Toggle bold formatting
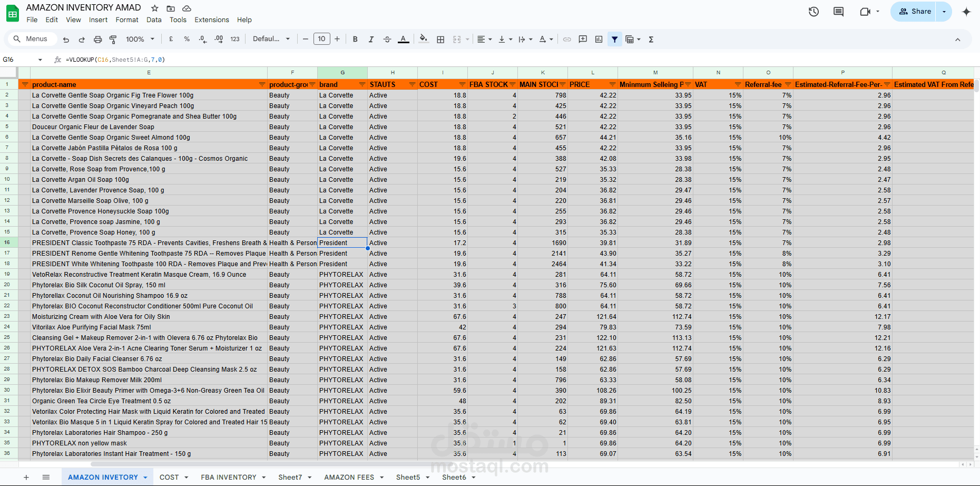Screen dimensions: 980x486 click(x=355, y=39)
